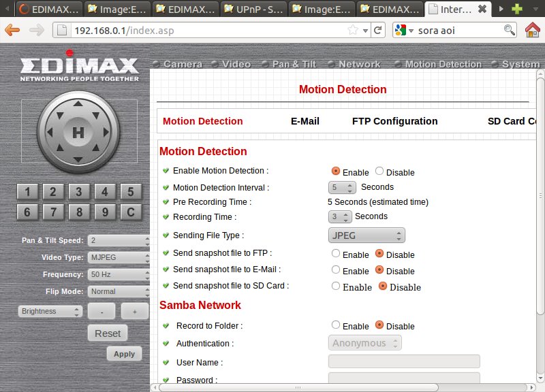Viewport: 545px width, 392px height.
Task: Enable sending snapshot to SD Card
Action: coord(335,286)
